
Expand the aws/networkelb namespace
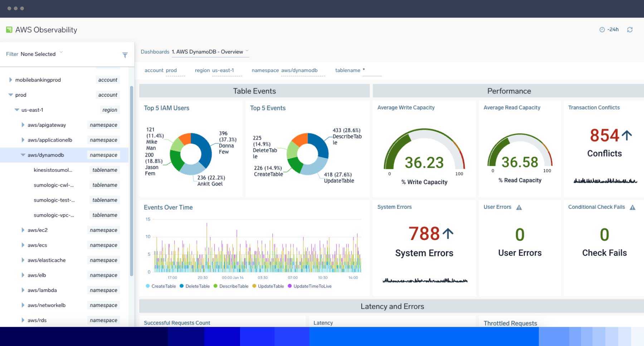tap(23, 305)
